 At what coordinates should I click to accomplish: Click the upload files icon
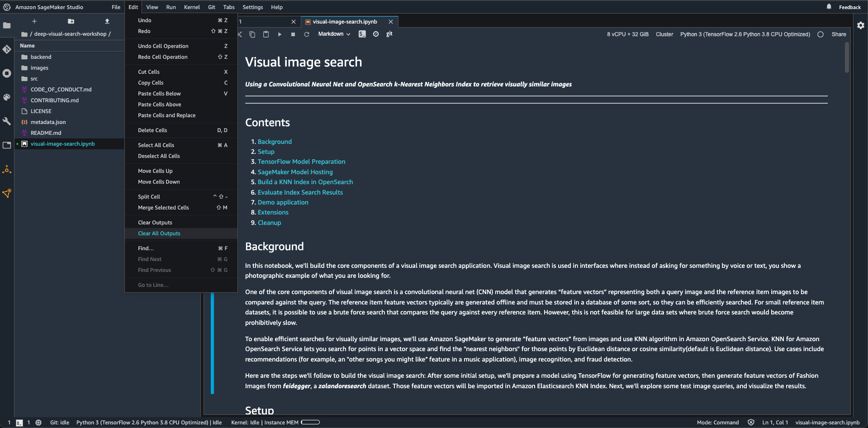point(107,21)
